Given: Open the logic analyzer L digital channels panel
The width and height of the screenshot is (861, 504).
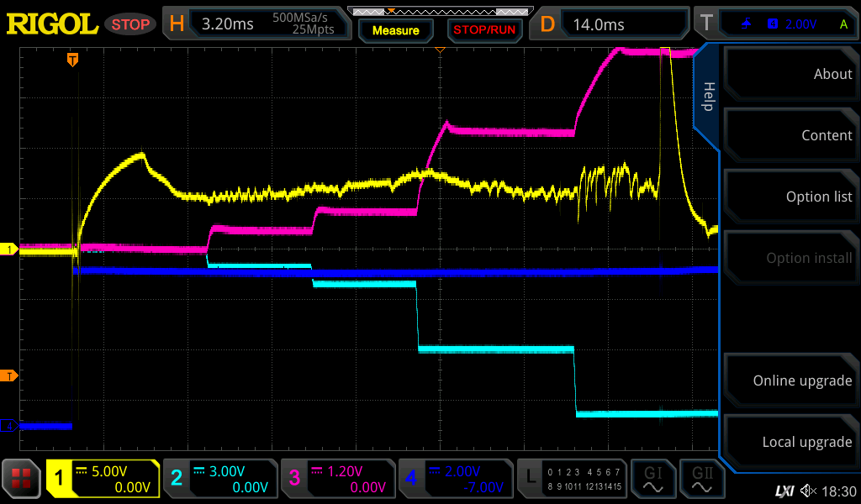Looking at the screenshot, I should [572, 479].
